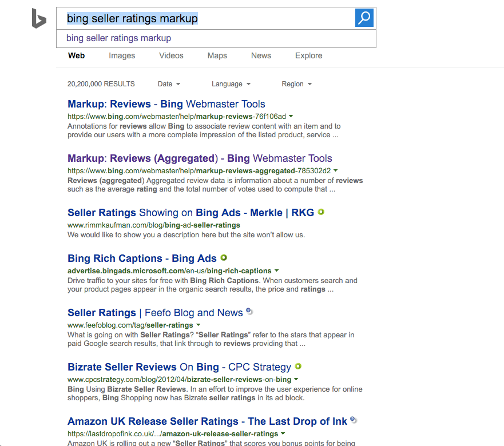Click the green preview icon next to Merkle RKG result
Screen dimensions: 504x446
[x=321, y=212]
